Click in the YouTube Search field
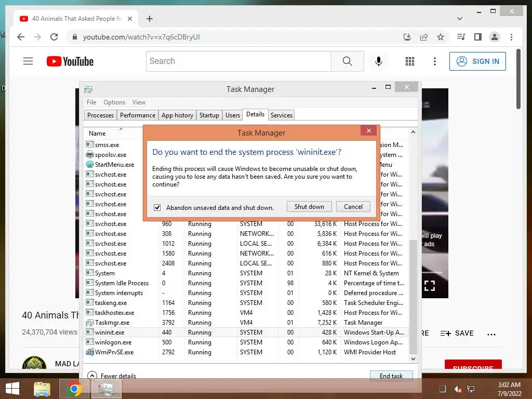532x399 pixels. 238,61
